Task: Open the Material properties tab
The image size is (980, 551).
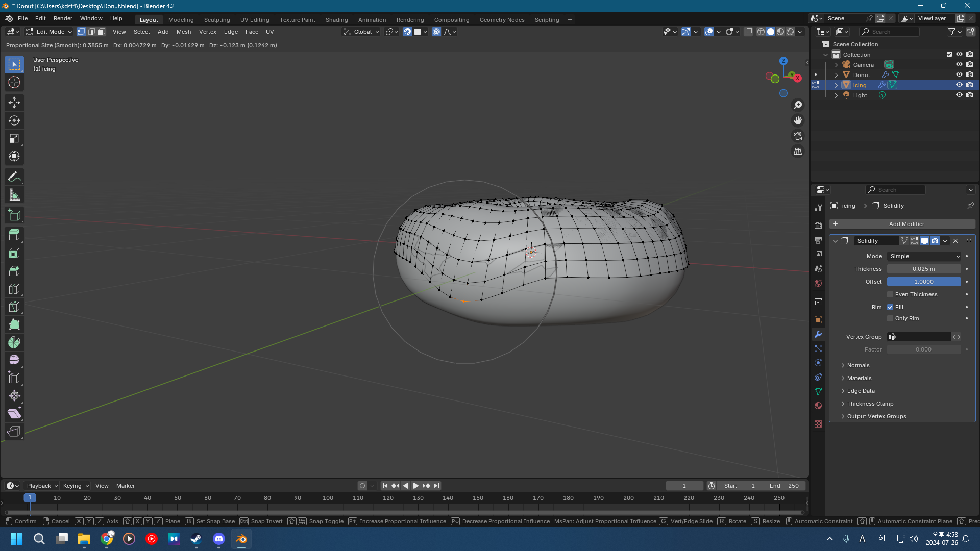Action: 818,406
